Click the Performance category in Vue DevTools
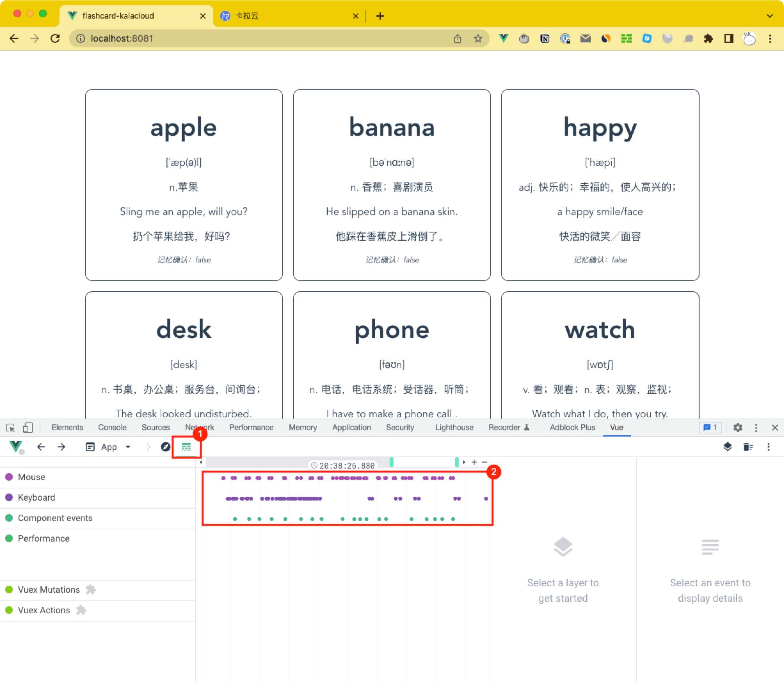This screenshot has height=683, width=784. pyautogui.click(x=43, y=538)
